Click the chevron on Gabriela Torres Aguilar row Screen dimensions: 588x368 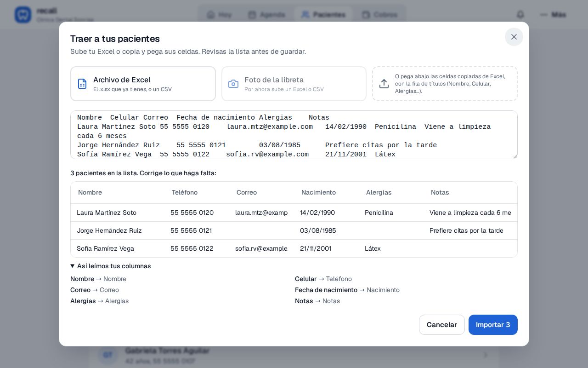(486, 355)
